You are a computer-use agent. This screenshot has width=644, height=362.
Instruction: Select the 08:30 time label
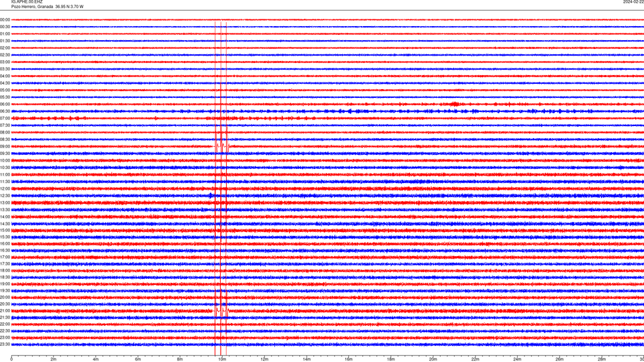[x=5, y=139]
